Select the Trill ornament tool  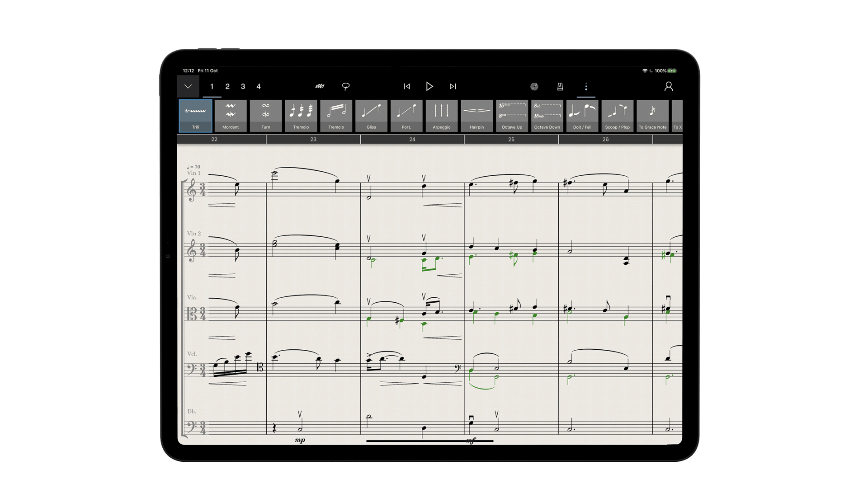pyautogui.click(x=195, y=116)
